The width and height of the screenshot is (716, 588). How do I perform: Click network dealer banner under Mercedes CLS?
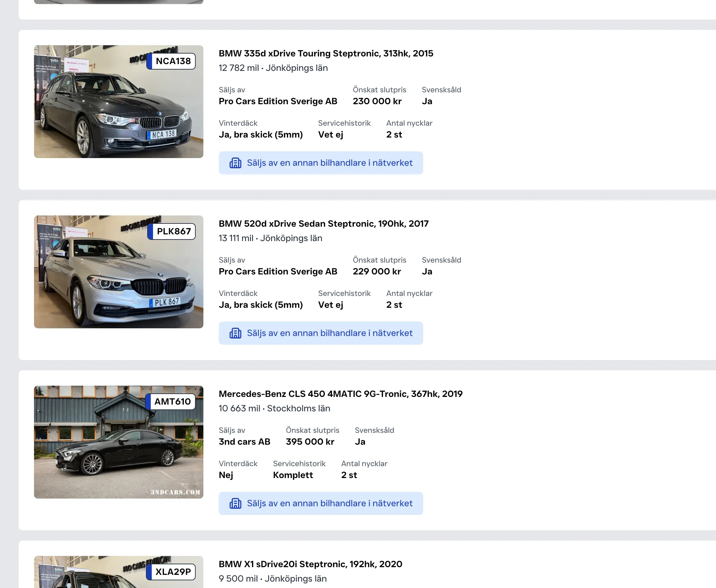pos(329,503)
